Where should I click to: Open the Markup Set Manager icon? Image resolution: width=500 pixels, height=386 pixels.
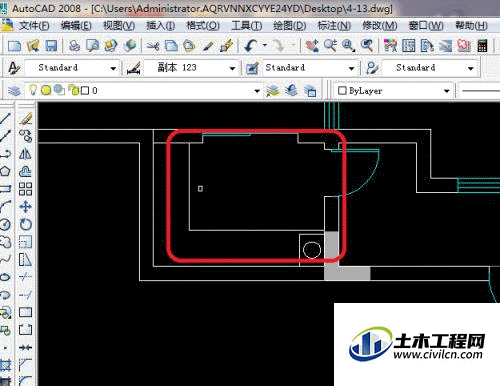tap(464, 46)
